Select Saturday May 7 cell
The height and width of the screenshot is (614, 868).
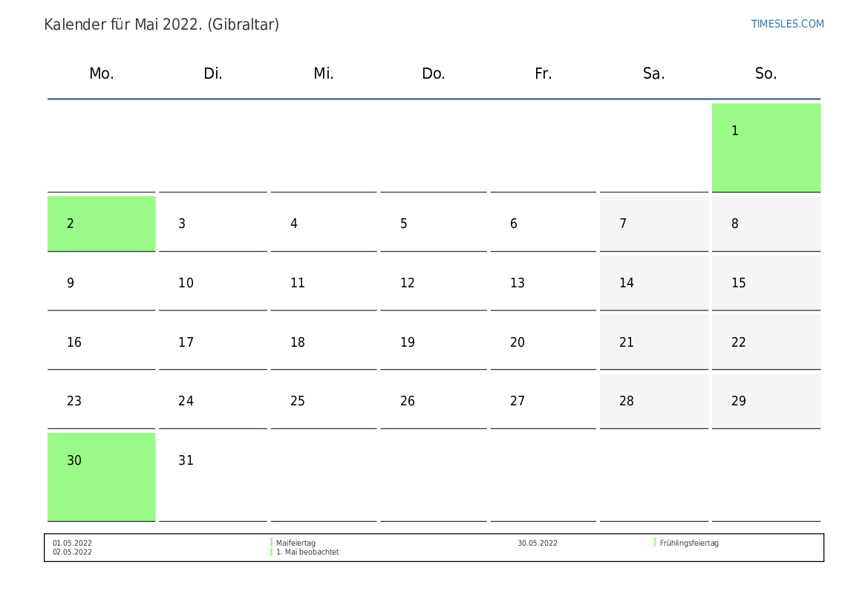pyautogui.click(x=653, y=223)
